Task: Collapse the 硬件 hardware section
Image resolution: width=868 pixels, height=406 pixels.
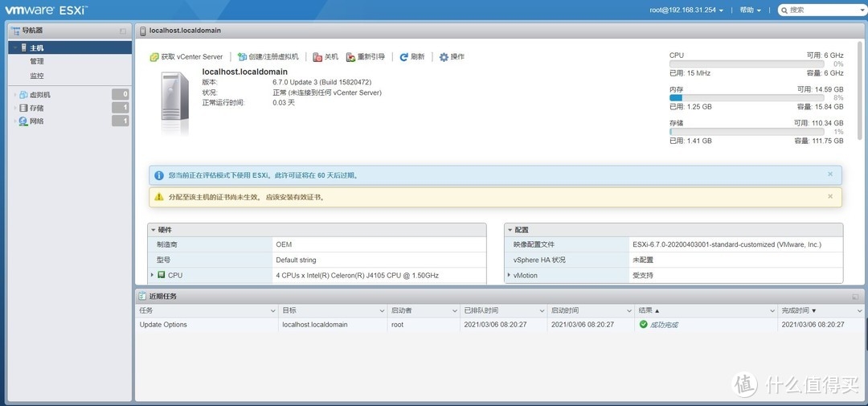Action: pos(154,230)
